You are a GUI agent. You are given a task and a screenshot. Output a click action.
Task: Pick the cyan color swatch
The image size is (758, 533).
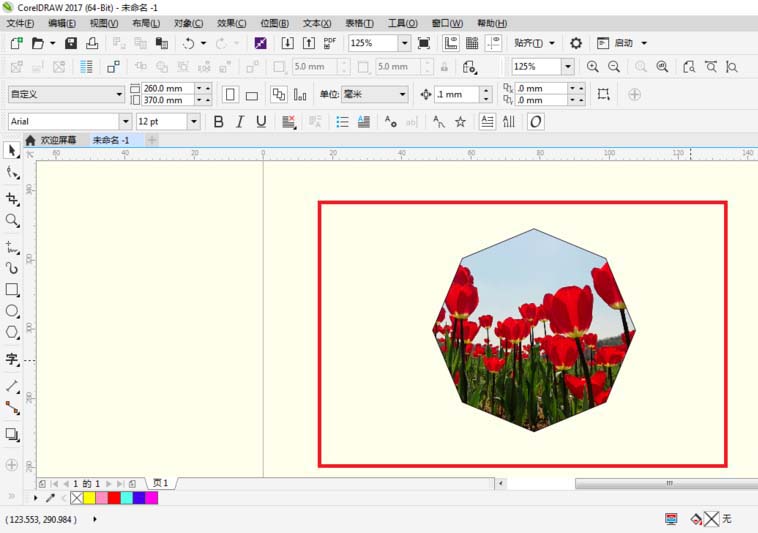[x=127, y=498]
